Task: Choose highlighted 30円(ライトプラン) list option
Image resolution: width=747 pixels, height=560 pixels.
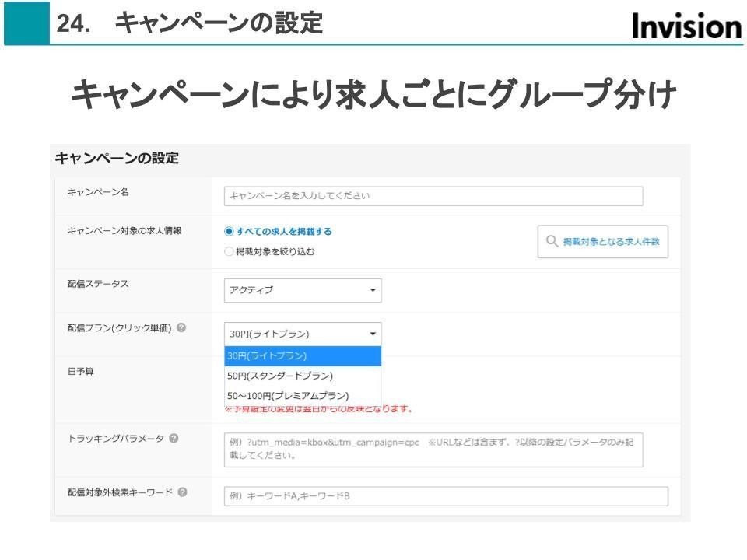Action: pos(303,355)
